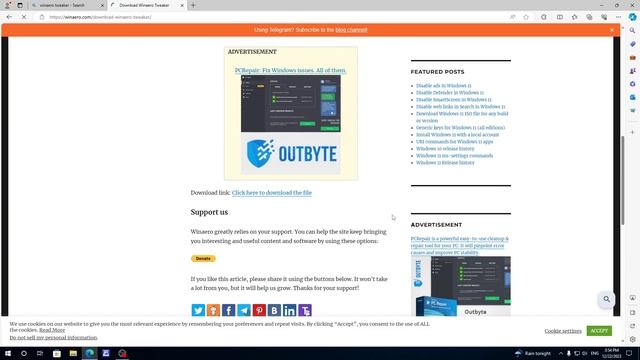Image resolution: width=640 pixels, height=360 pixels.
Task: Dismiss the orange Telegram banner
Action: point(612,30)
